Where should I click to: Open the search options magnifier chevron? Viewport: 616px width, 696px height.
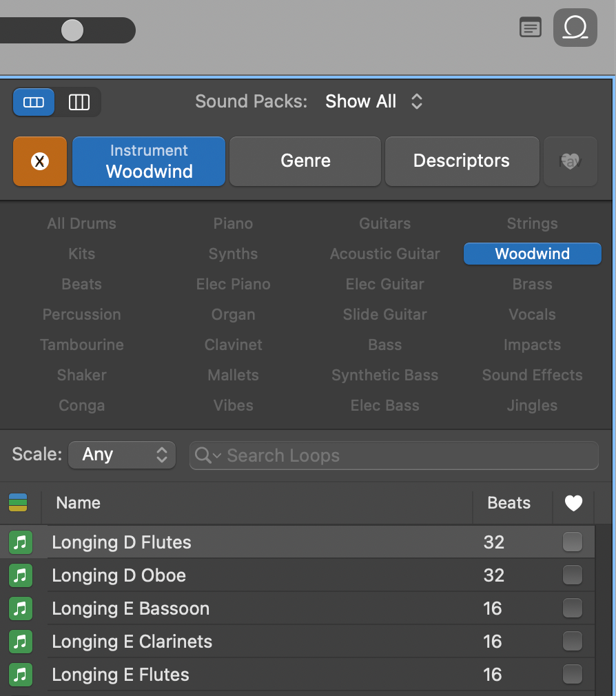pyautogui.click(x=207, y=456)
